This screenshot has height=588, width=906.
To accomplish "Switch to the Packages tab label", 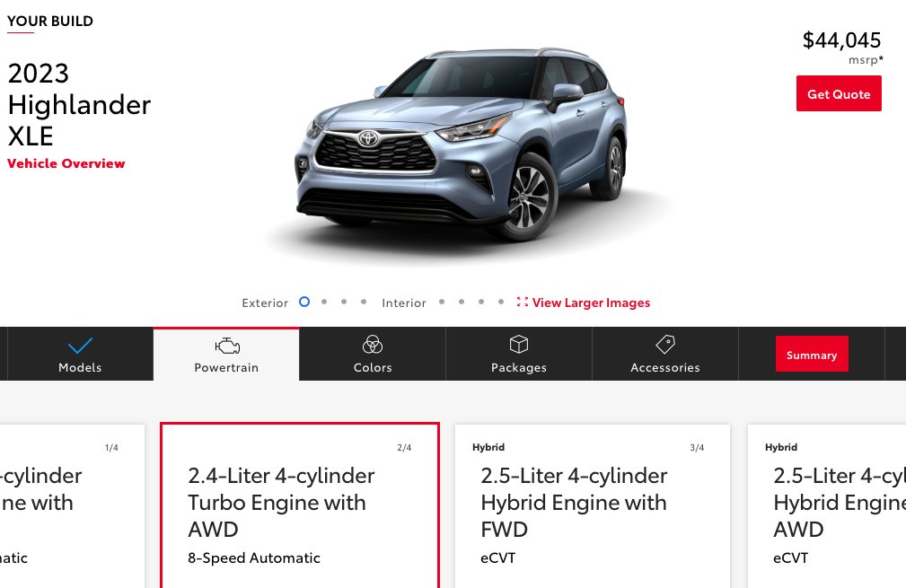I will pyautogui.click(x=519, y=367).
